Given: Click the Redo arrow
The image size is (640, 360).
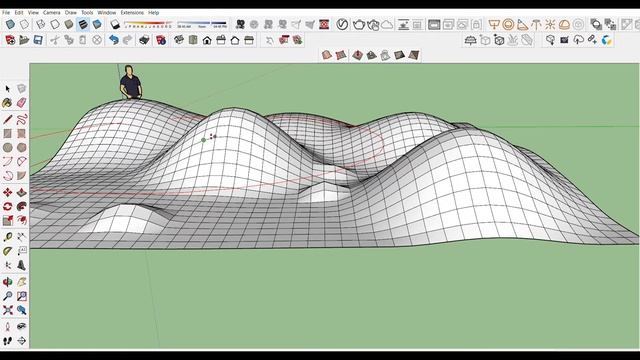Looking at the screenshot, I should pyautogui.click(x=127, y=40).
